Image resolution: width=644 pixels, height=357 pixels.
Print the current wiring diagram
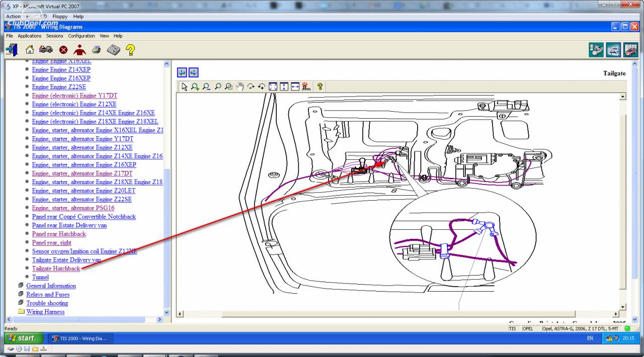click(97, 49)
